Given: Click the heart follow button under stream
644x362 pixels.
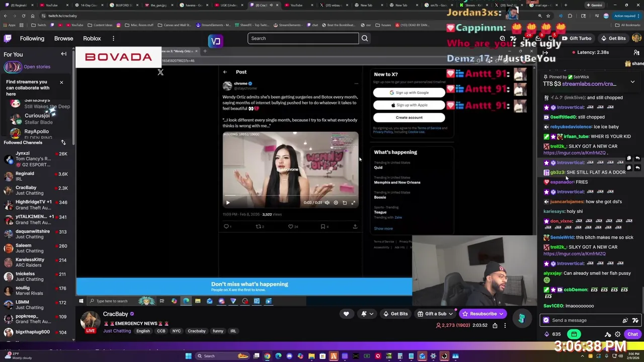Looking at the screenshot, I should [x=346, y=314].
